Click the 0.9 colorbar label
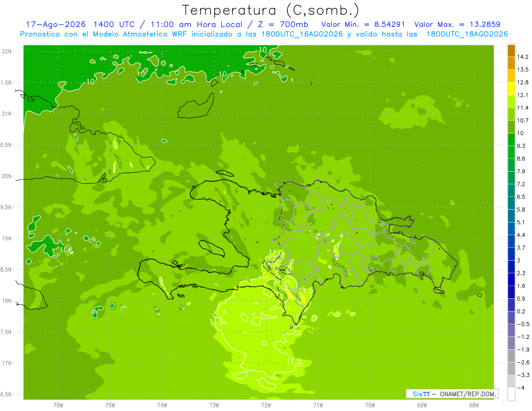 click(521, 298)
